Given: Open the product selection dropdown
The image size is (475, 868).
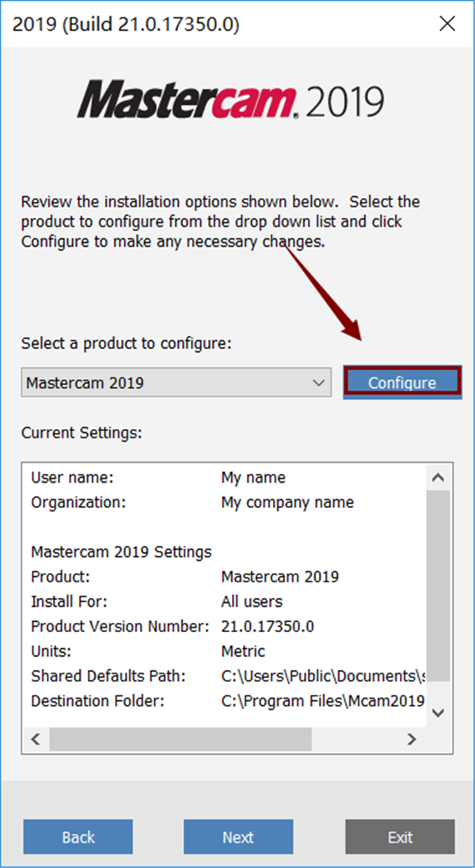Looking at the screenshot, I should [176, 382].
